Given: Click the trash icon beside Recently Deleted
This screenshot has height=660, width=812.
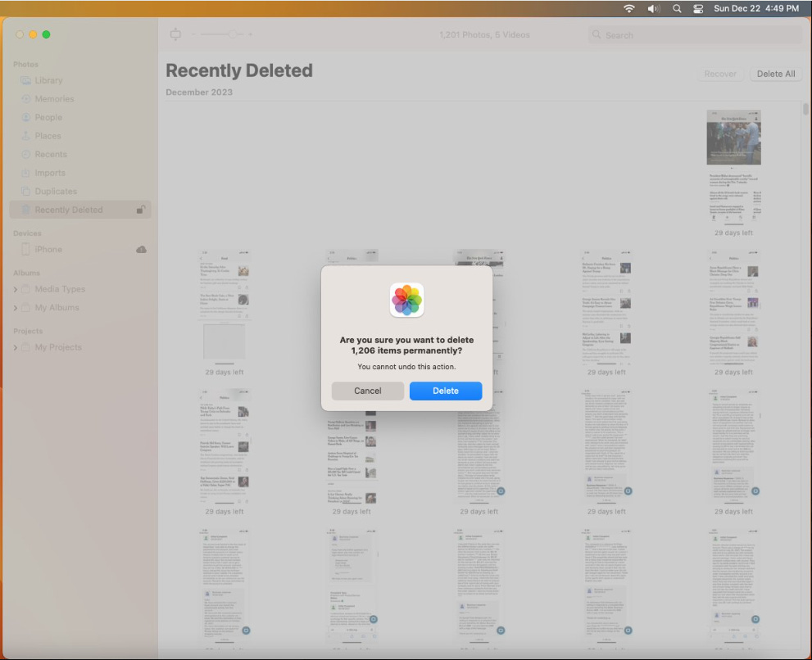Looking at the screenshot, I should point(25,210).
